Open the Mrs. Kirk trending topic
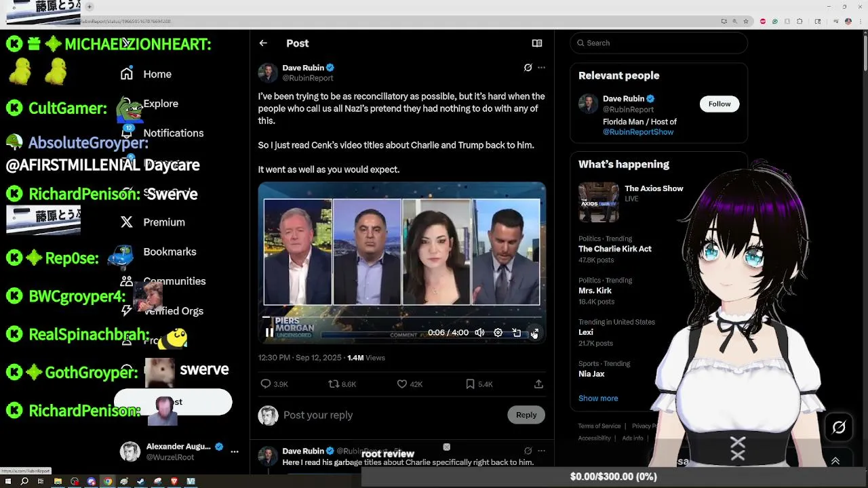 tap(596, 291)
